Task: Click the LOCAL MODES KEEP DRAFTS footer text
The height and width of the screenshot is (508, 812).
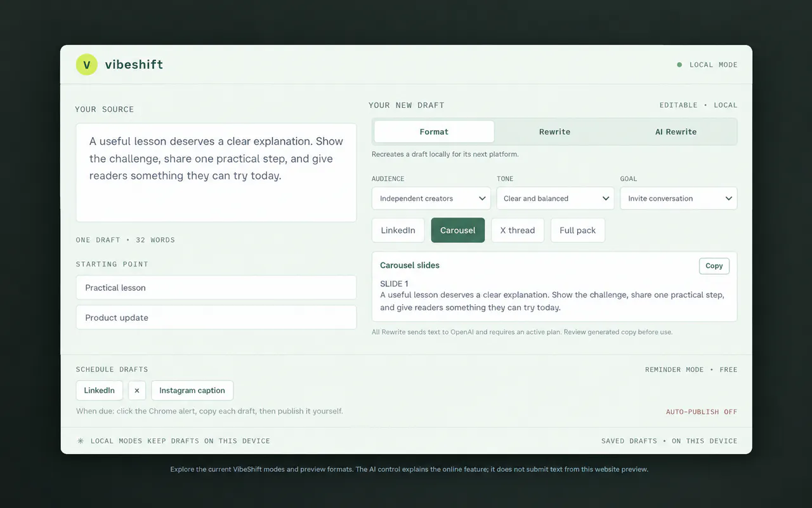Action: pyautogui.click(x=180, y=441)
